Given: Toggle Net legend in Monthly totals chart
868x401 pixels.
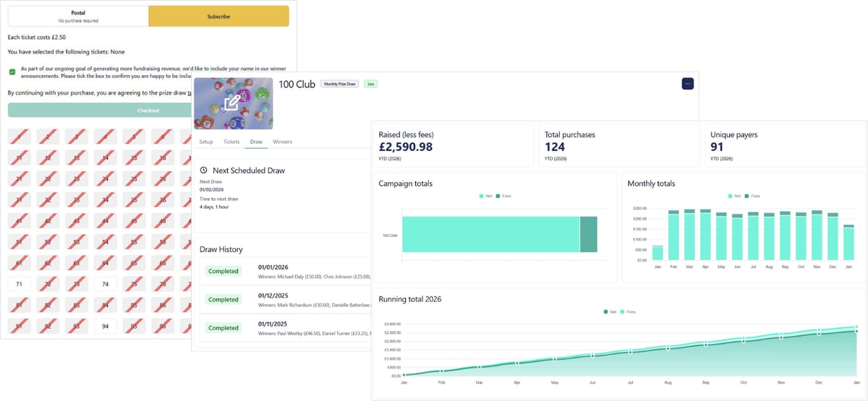Looking at the screenshot, I should (736, 196).
